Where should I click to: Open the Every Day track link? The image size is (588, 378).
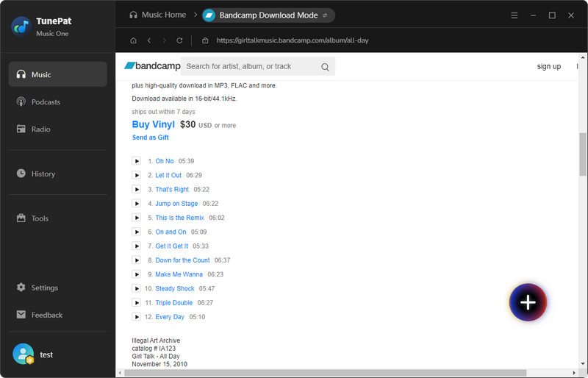(x=170, y=317)
